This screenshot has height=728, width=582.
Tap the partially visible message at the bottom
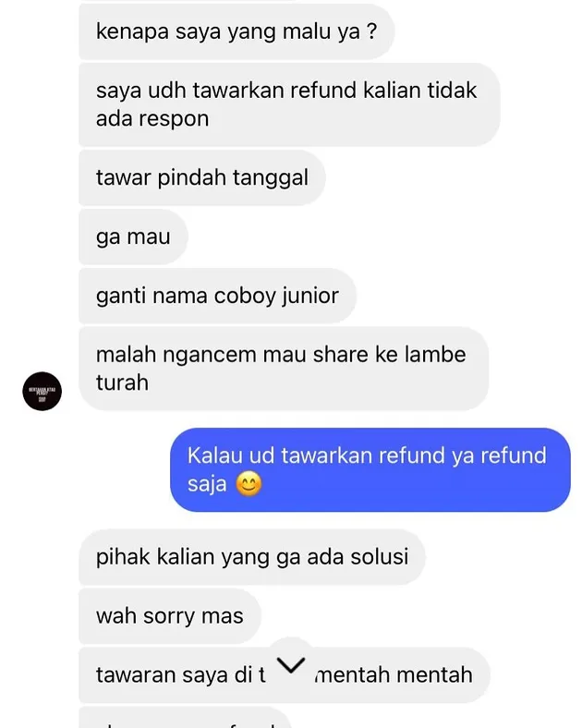(185, 717)
